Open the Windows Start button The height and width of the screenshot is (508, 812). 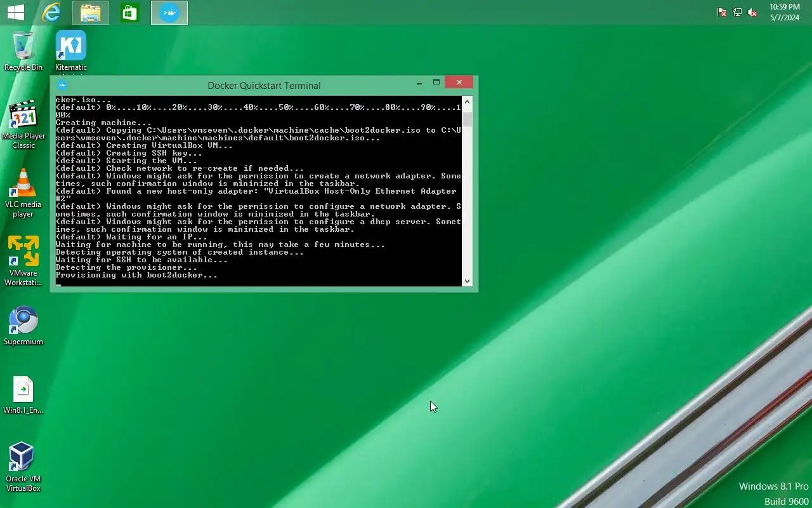(15, 12)
